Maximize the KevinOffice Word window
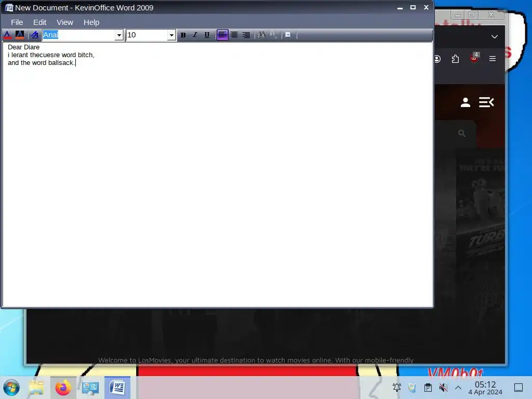This screenshot has height=399, width=532. pos(413,7)
